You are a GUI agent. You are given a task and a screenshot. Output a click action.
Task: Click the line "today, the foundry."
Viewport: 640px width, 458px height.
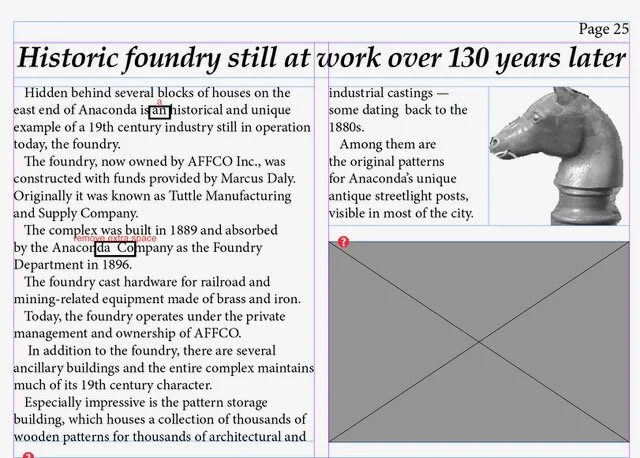[x=67, y=145]
